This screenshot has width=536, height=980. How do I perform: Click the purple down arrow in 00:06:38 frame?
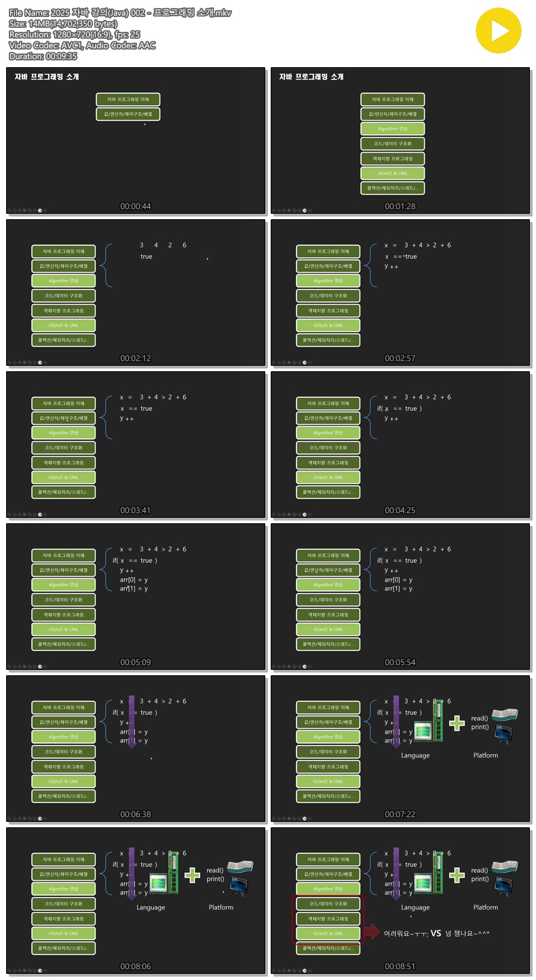pos(132,721)
